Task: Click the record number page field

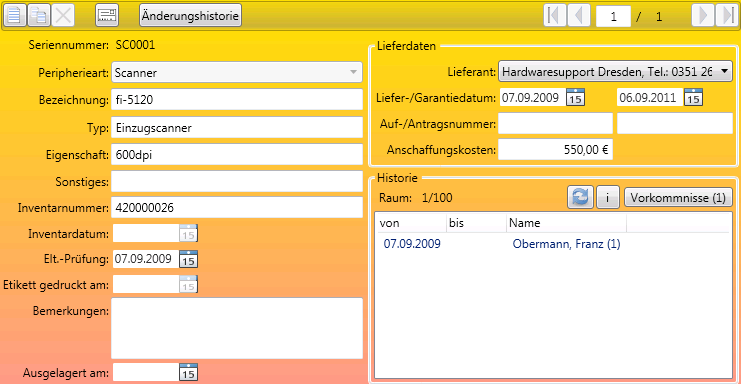Action: [x=613, y=17]
